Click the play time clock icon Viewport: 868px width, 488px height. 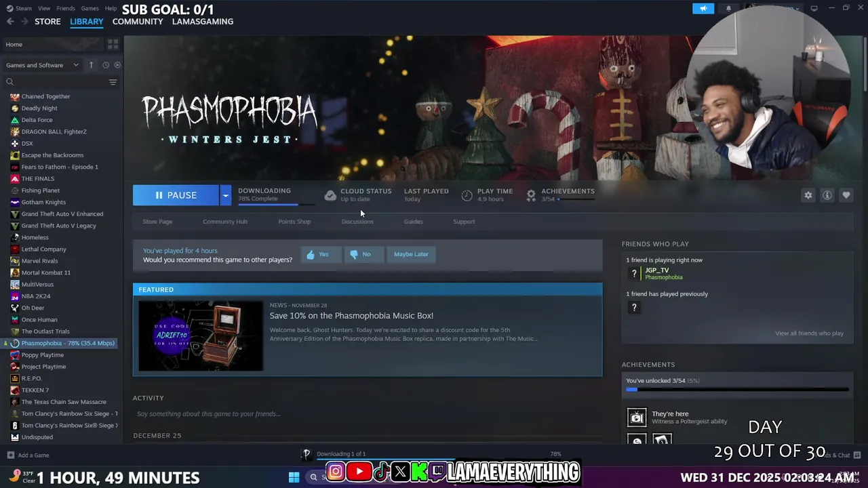pos(467,195)
